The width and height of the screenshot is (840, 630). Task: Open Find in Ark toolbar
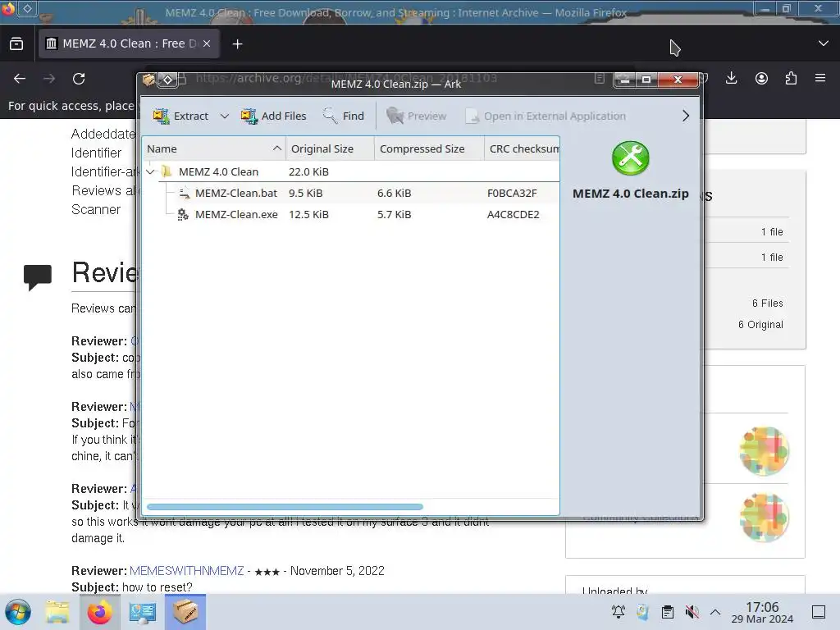(344, 116)
